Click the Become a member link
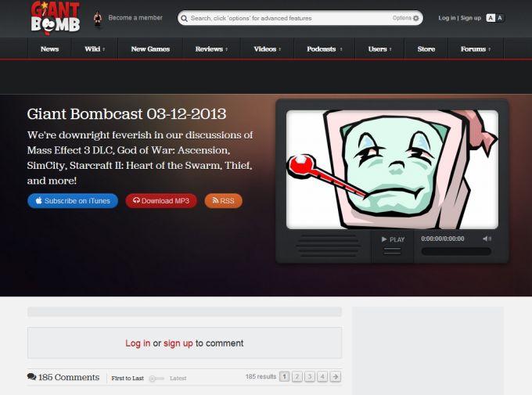 (135, 18)
